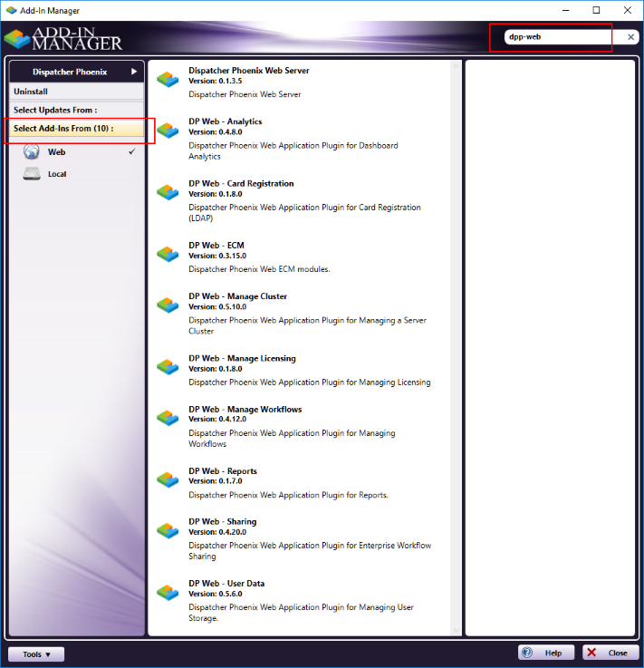Screen dimensions: 644x668
Task: Open Select Add-Ins From (10) section
Action: pos(77,128)
